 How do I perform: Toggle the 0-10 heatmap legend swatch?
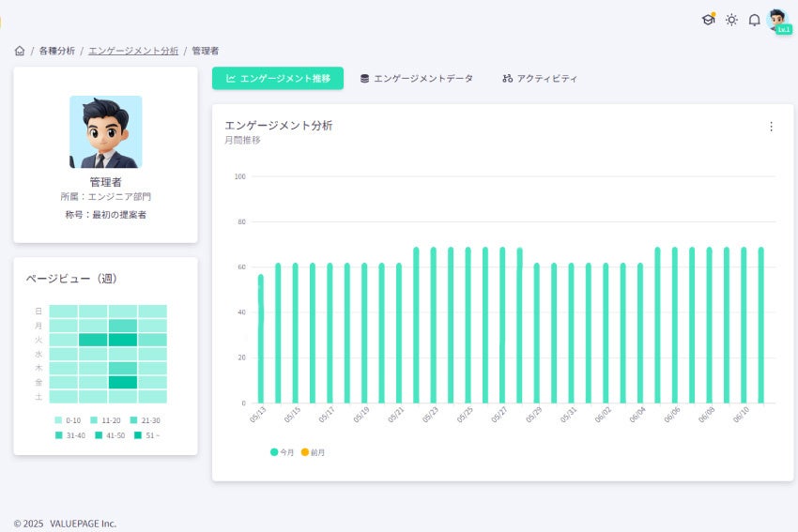(58, 420)
